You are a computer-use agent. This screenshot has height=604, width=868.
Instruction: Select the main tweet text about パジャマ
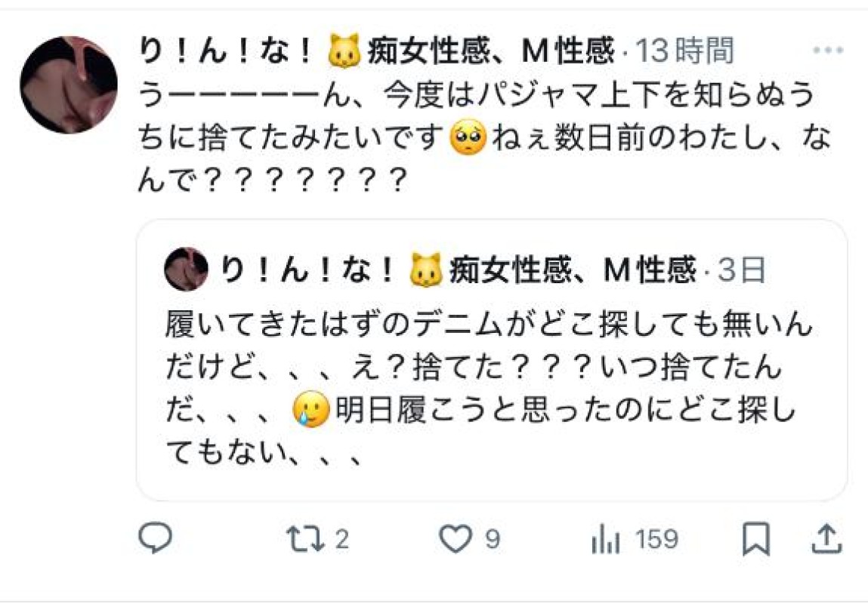485,137
